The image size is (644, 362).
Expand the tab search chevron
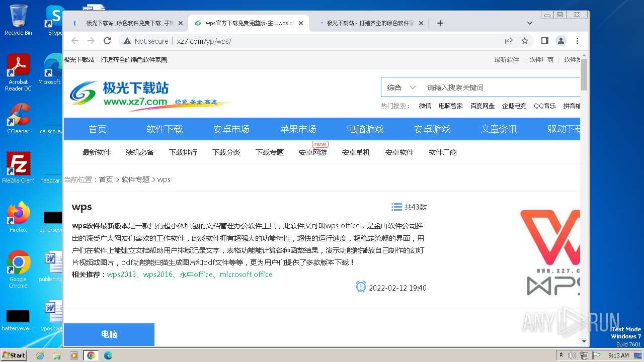tap(530, 23)
